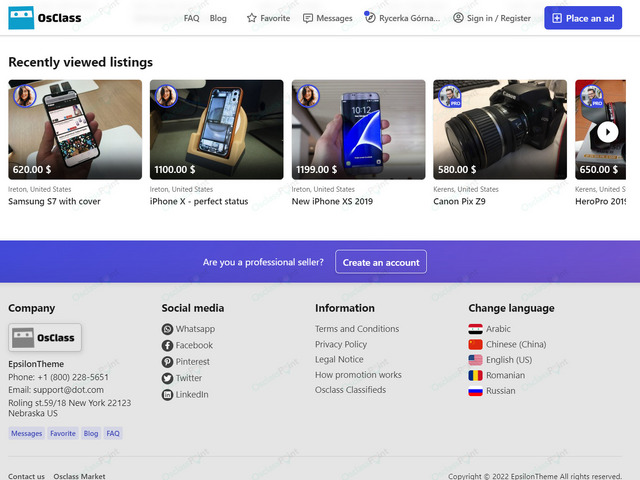Click the footer Favorite tag
The width and height of the screenshot is (640, 480).
click(63, 433)
